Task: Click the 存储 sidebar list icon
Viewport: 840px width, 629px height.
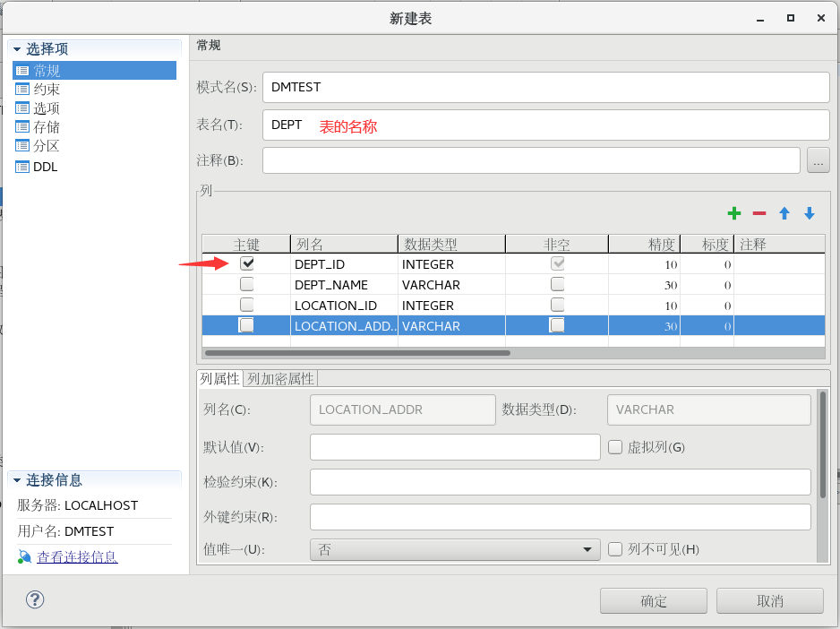Action: (x=22, y=127)
